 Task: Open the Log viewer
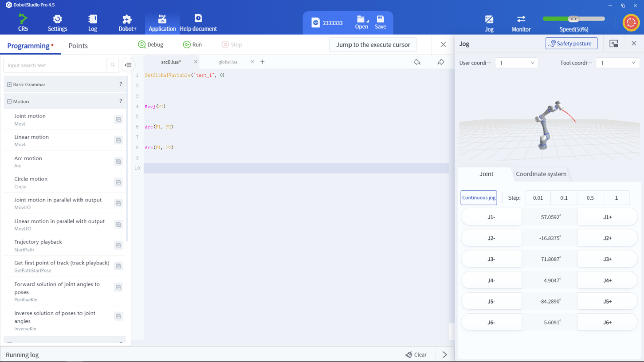point(93,22)
